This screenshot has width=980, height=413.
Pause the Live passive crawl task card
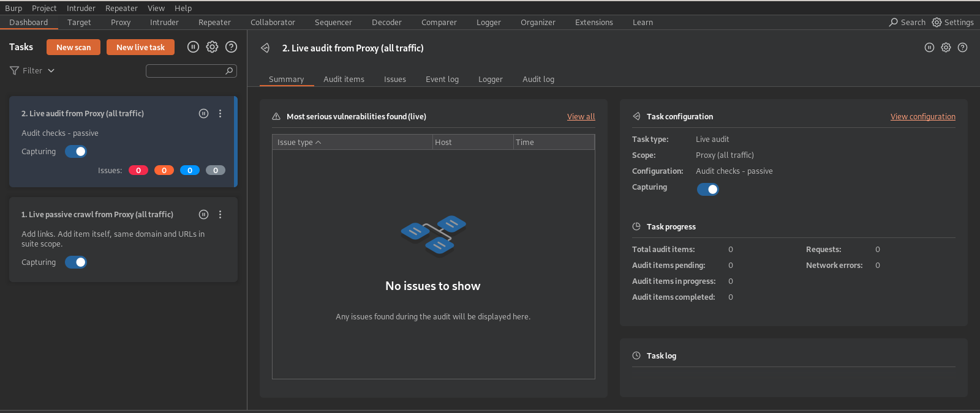[x=204, y=215]
